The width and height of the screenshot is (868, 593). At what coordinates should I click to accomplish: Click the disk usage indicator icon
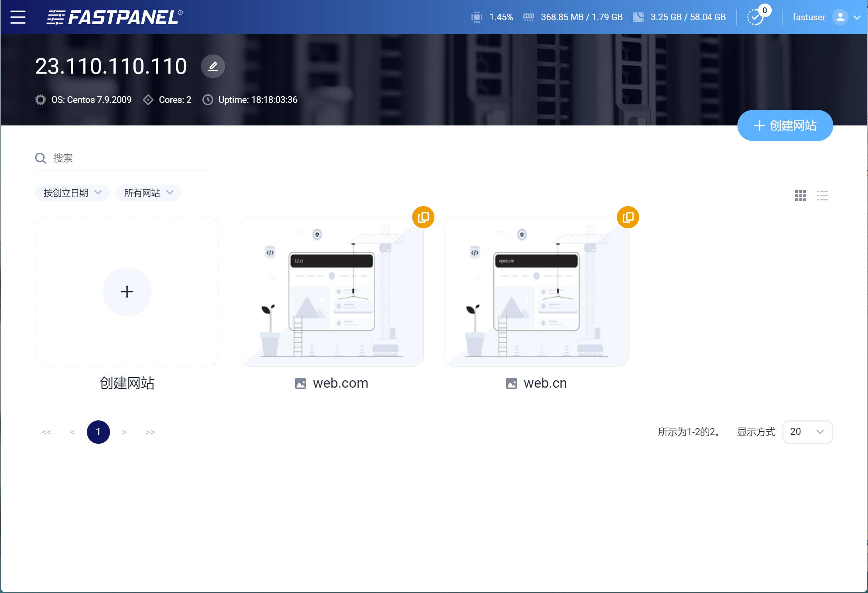point(638,17)
